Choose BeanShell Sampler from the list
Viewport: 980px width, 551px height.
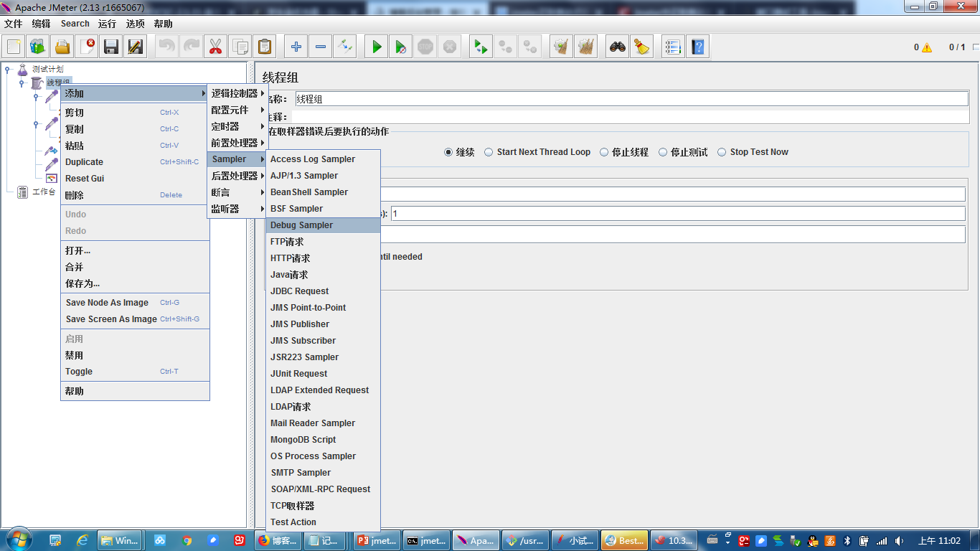coord(323,192)
